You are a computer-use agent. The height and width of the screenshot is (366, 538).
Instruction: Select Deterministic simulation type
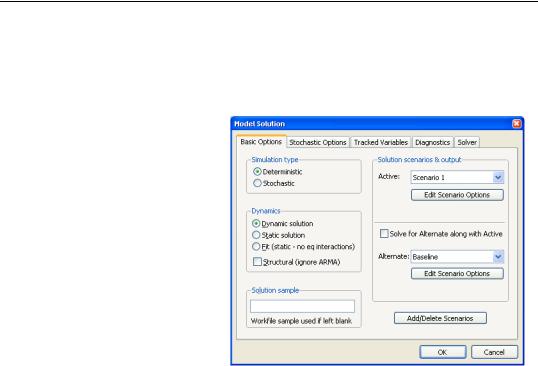278,172
